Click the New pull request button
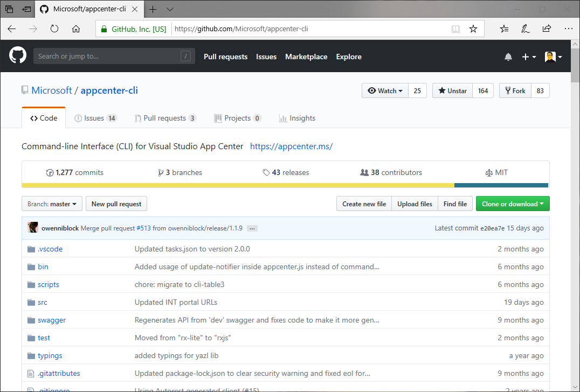580x392 pixels. click(116, 204)
